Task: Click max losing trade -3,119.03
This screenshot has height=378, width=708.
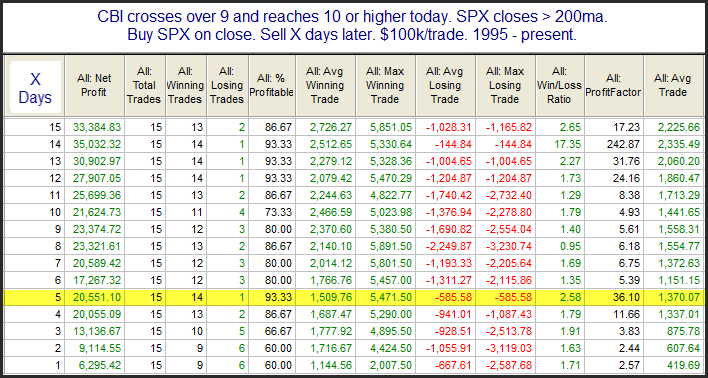Action: (x=510, y=349)
